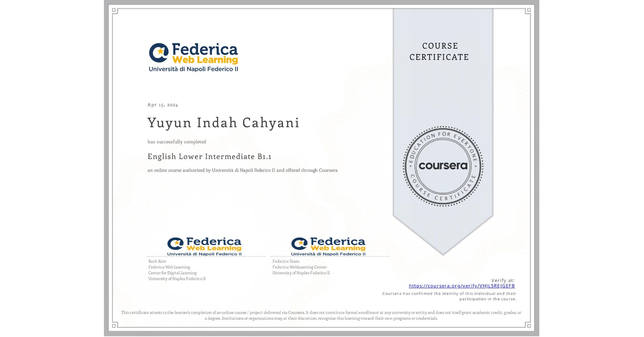The height and width of the screenshot is (337, 644).
Task: Click the COURSE CERTIFICATE heading
Action: coord(439,52)
